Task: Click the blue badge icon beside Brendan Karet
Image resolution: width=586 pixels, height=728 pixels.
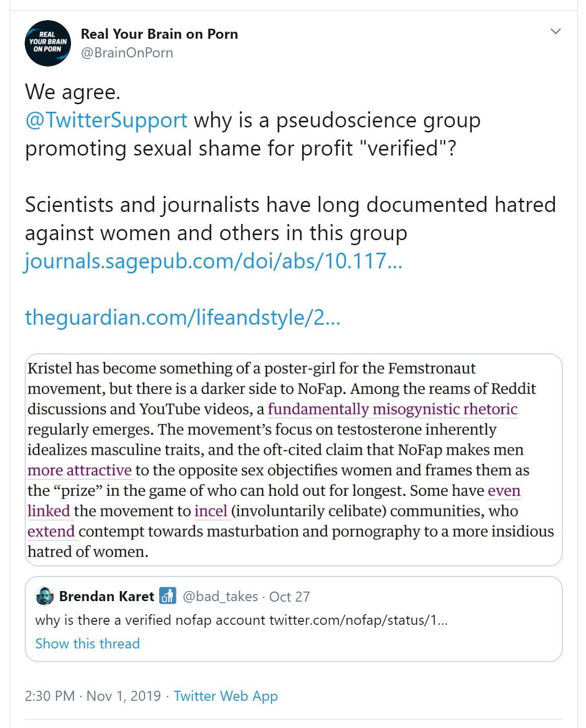Action: point(168,596)
